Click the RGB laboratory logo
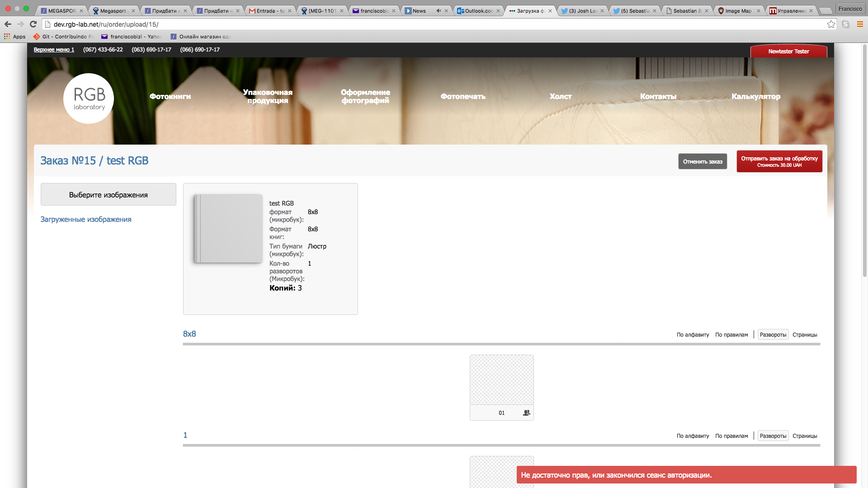This screenshot has height=488, width=868. click(89, 99)
